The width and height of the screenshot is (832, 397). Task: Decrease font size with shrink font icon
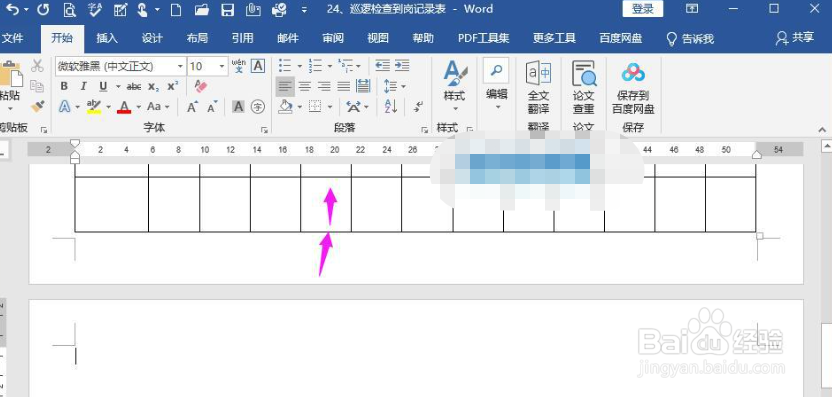[x=212, y=107]
